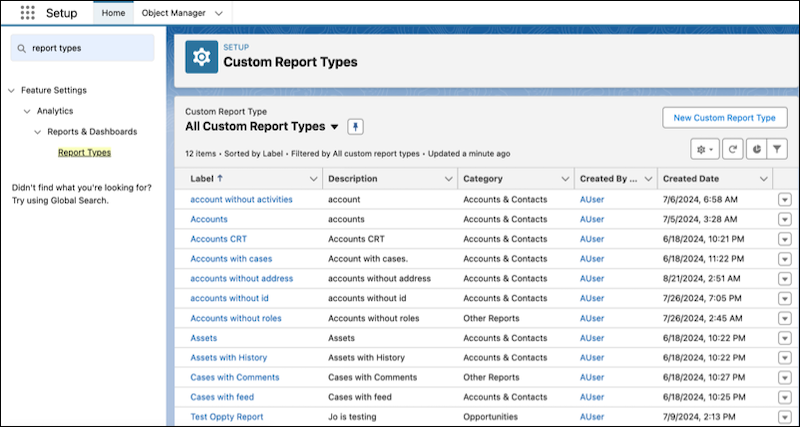Click the Quick Find search field
800x427 pixels.
pyautogui.click(x=88, y=47)
